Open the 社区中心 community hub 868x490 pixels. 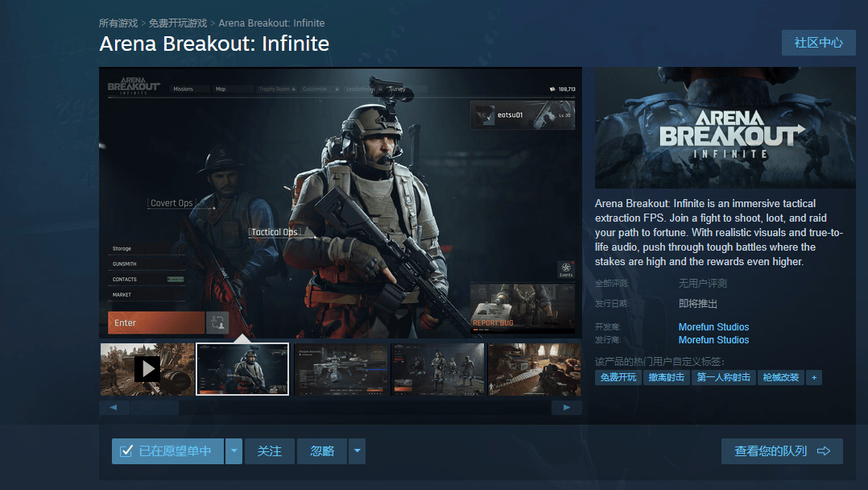click(818, 43)
